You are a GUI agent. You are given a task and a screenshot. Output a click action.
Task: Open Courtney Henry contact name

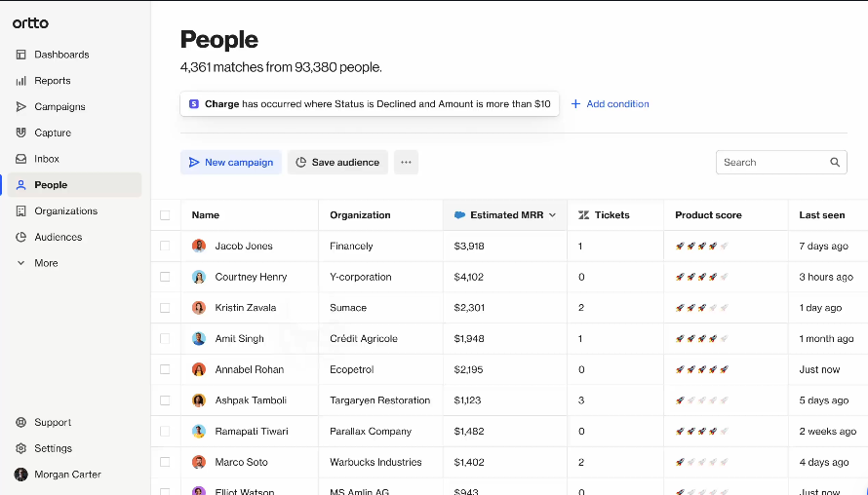point(251,277)
